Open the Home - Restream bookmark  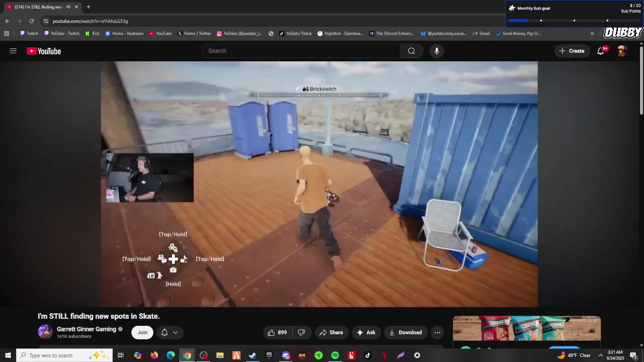[x=124, y=34]
